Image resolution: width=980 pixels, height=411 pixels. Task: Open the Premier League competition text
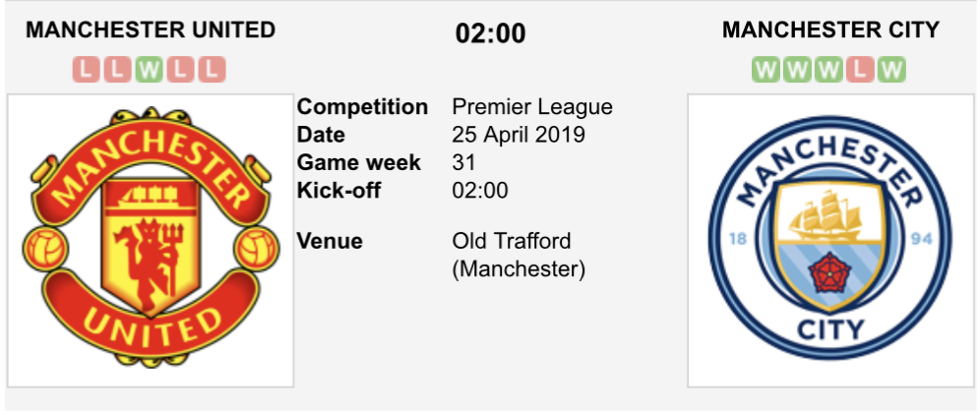[x=531, y=107]
